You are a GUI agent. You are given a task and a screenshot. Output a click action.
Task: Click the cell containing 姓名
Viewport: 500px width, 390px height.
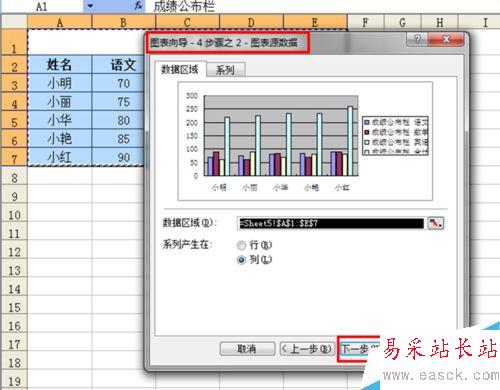pyautogui.click(x=60, y=65)
